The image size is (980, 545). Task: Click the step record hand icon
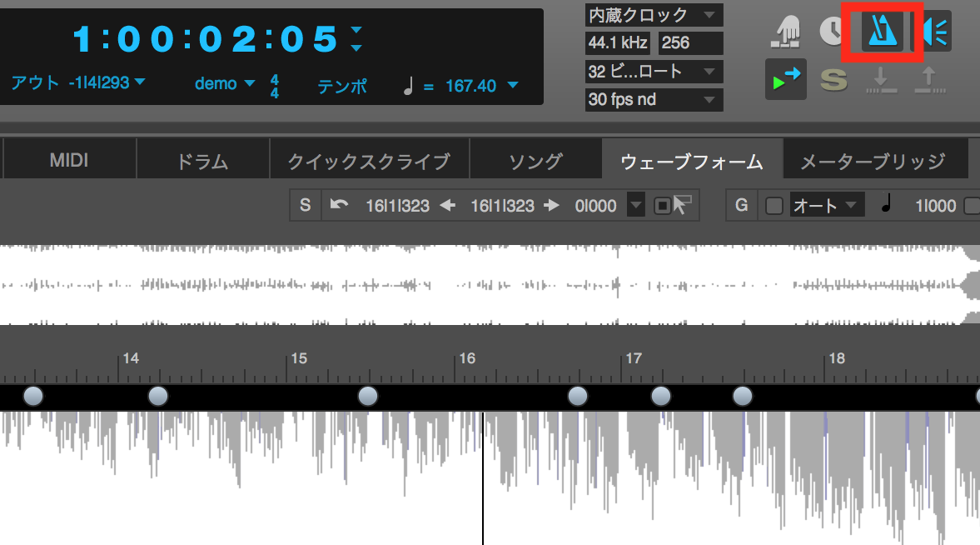[x=785, y=32]
